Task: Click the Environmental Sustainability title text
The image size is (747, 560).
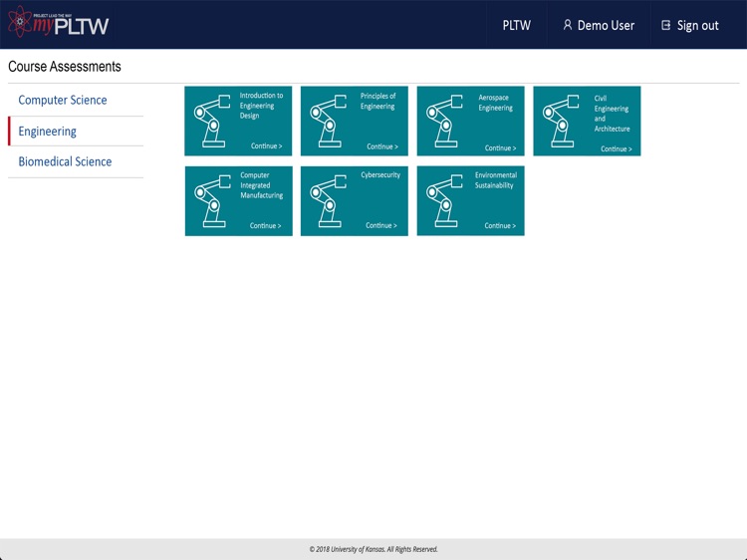Action: (495, 180)
